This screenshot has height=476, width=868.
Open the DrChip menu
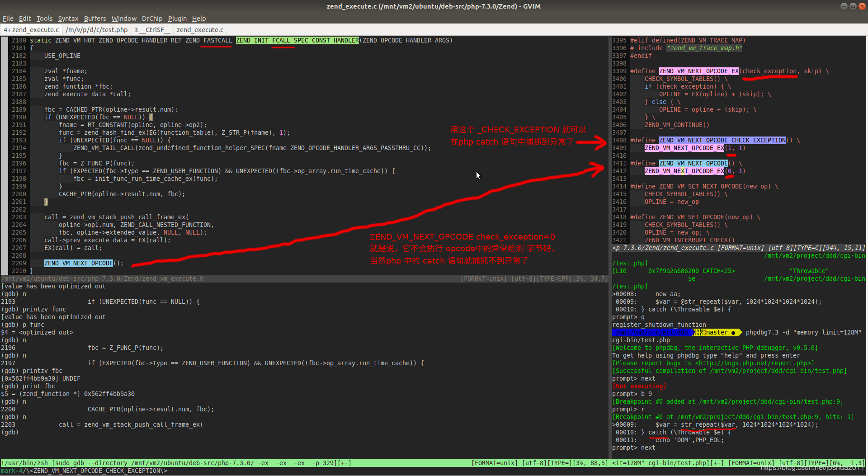(152, 19)
